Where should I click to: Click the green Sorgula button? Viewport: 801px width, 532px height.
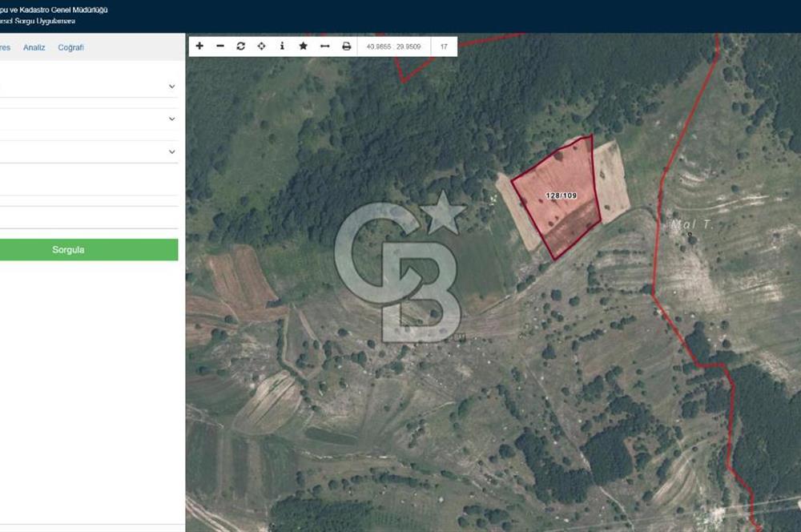point(89,250)
